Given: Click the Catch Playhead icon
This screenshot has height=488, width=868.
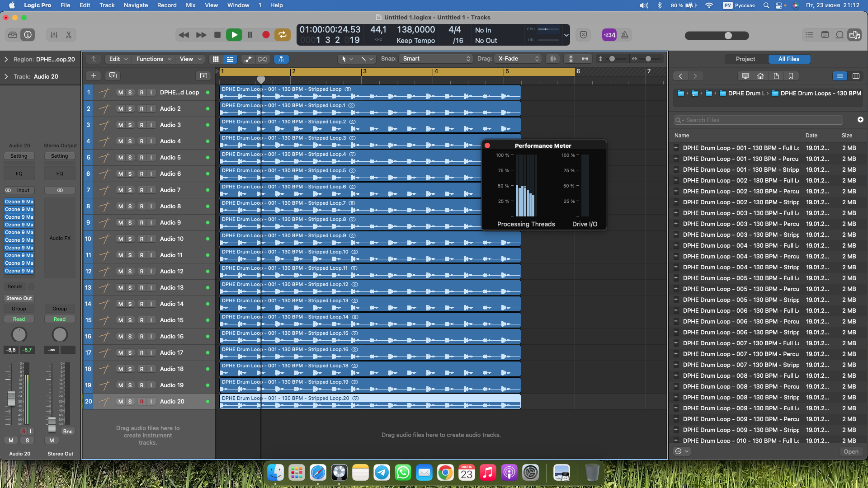Looking at the screenshot, I should tap(281, 59).
